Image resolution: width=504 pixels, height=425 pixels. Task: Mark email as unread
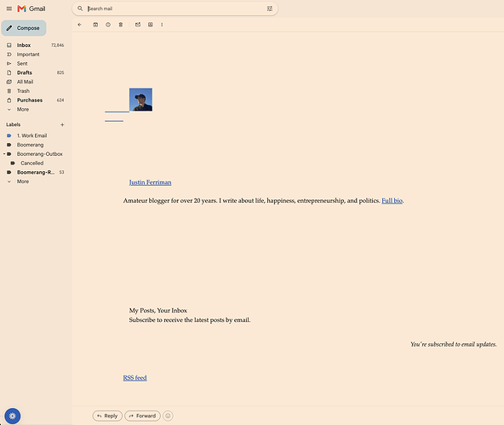point(138,25)
